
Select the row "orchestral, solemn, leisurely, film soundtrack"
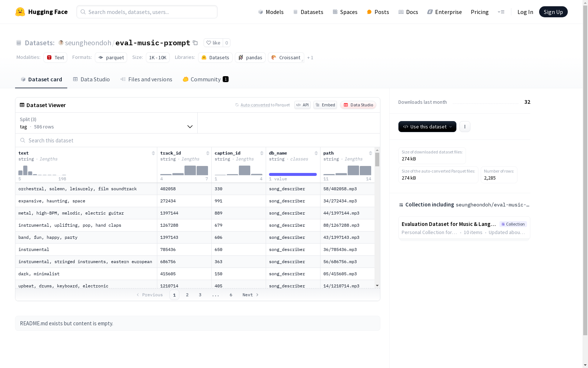[195, 189]
